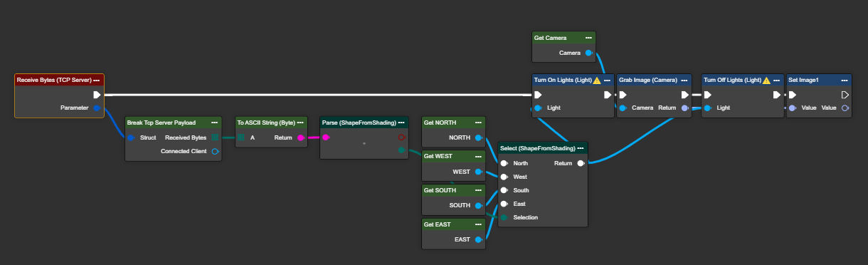Click the East input pin on Select node
This screenshot has height=265, width=868.
click(504, 204)
